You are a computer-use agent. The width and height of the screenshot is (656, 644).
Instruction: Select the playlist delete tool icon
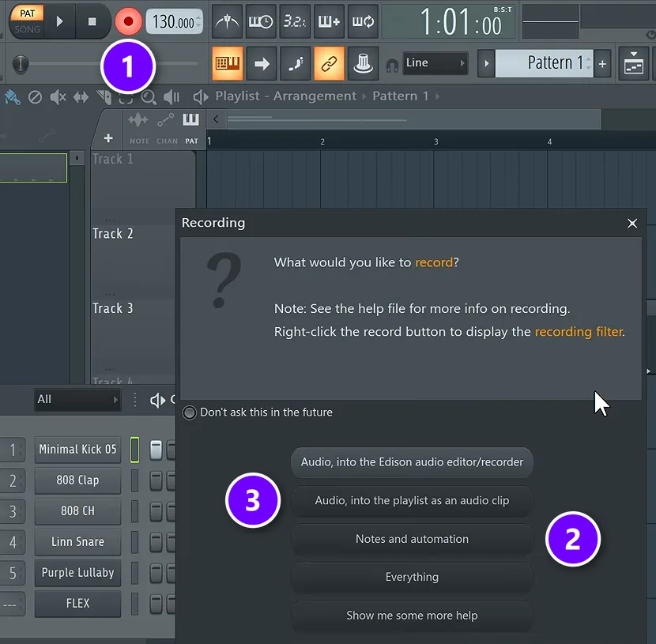point(35,97)
